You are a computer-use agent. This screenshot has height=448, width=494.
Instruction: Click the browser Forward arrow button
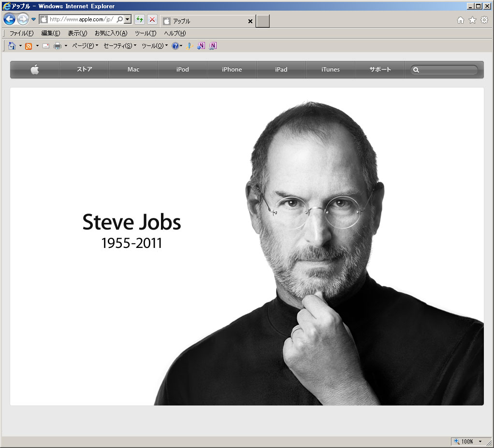tap(23, 19)
